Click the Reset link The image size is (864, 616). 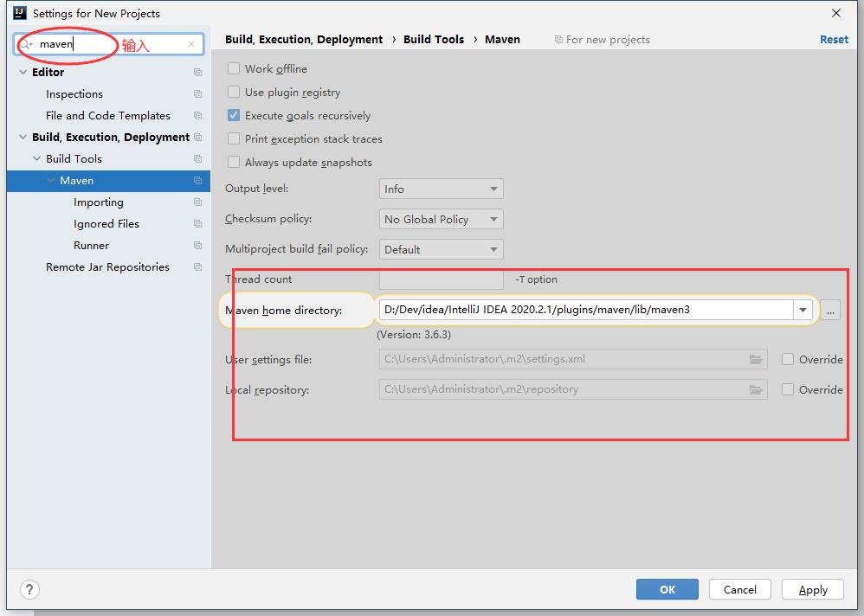[x=834, y=40]
